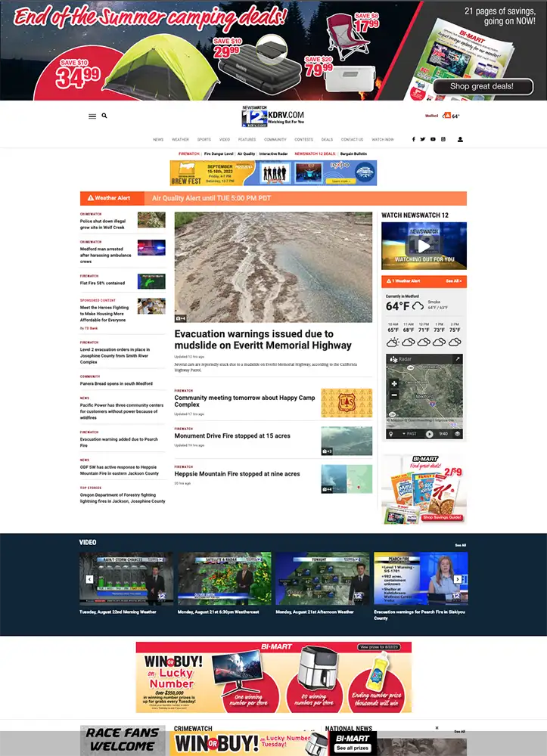This screenshot has height=756, width=547.
Task: Go to previous video carousel slide
Action: 89,579
